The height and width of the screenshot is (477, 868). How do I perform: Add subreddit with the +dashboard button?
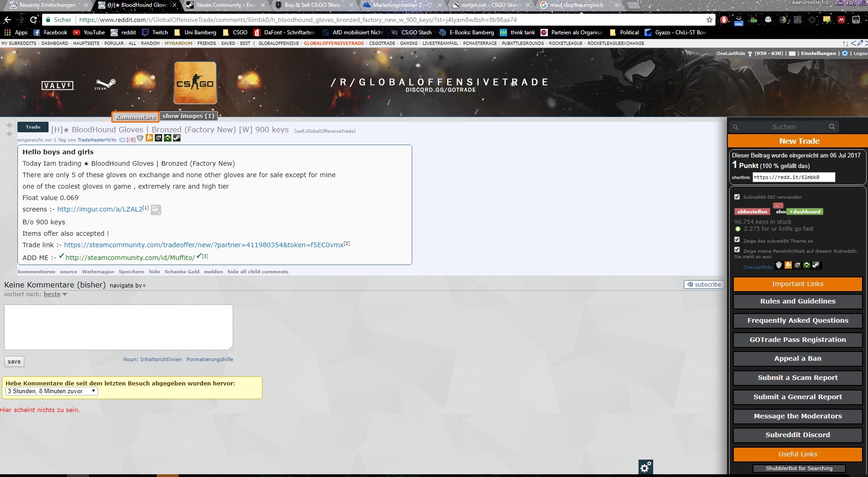(x=805, y=211)
